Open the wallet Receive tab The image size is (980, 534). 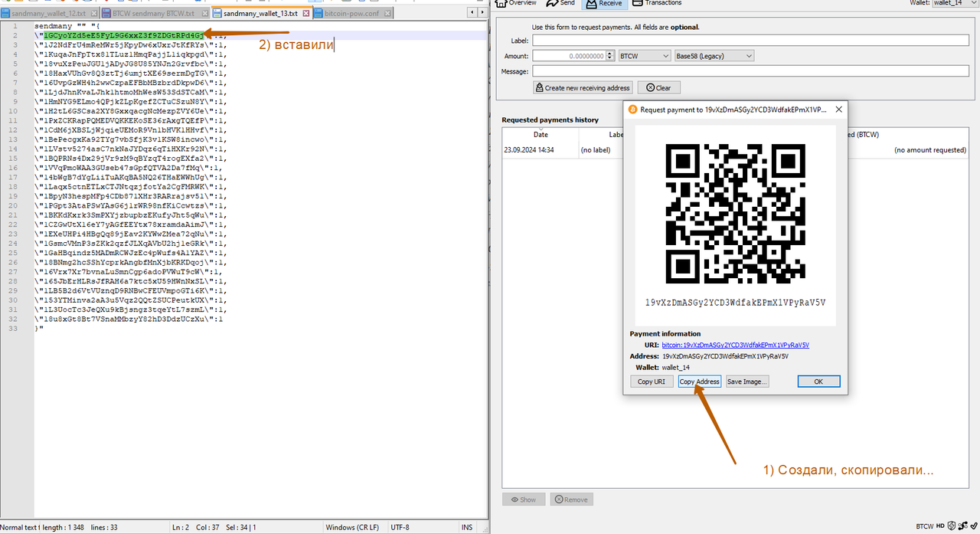[605, 3]
